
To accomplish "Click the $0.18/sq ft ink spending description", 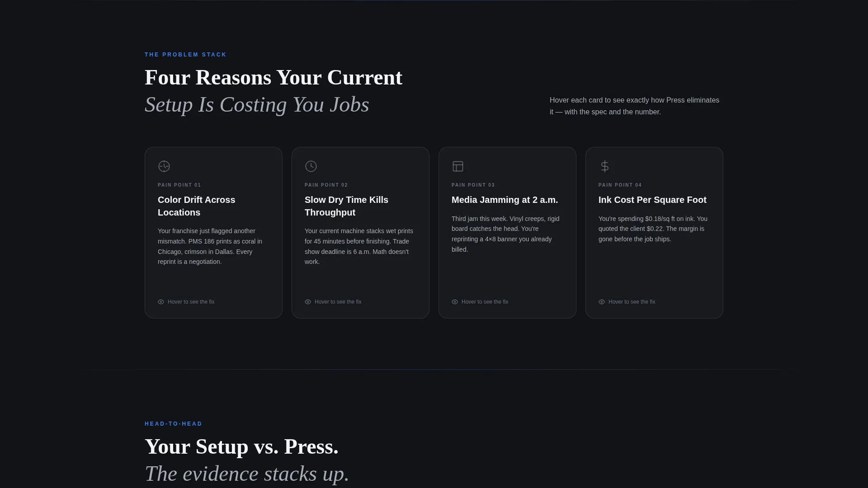I will pyautogui.click(x=653, y=229).
